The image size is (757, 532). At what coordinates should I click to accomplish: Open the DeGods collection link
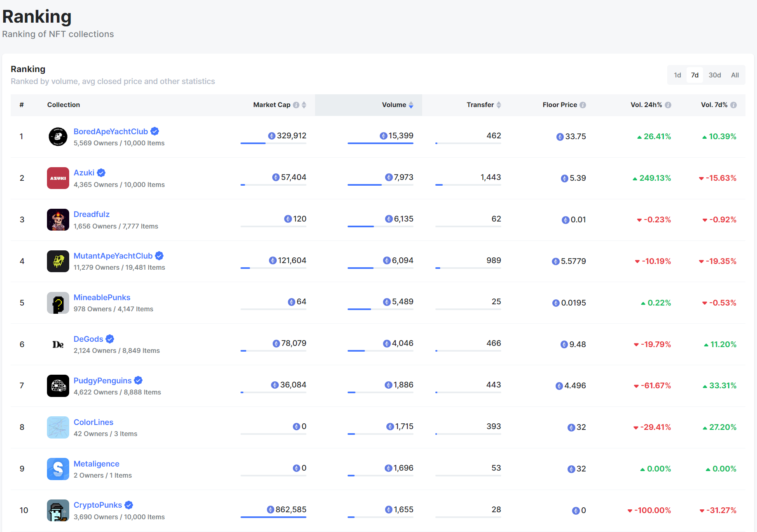88,339
